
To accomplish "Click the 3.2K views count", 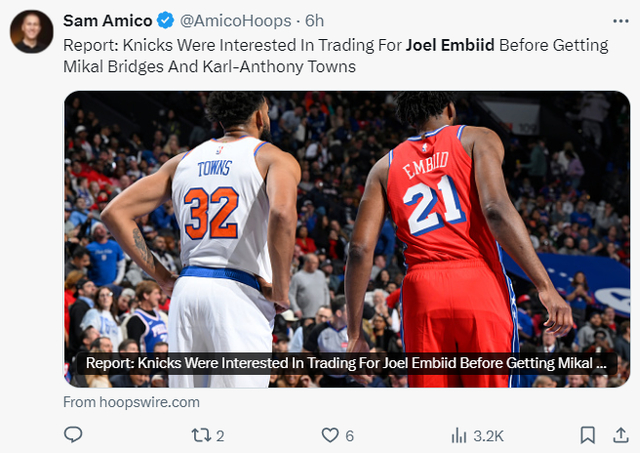I will coord(488,436).
